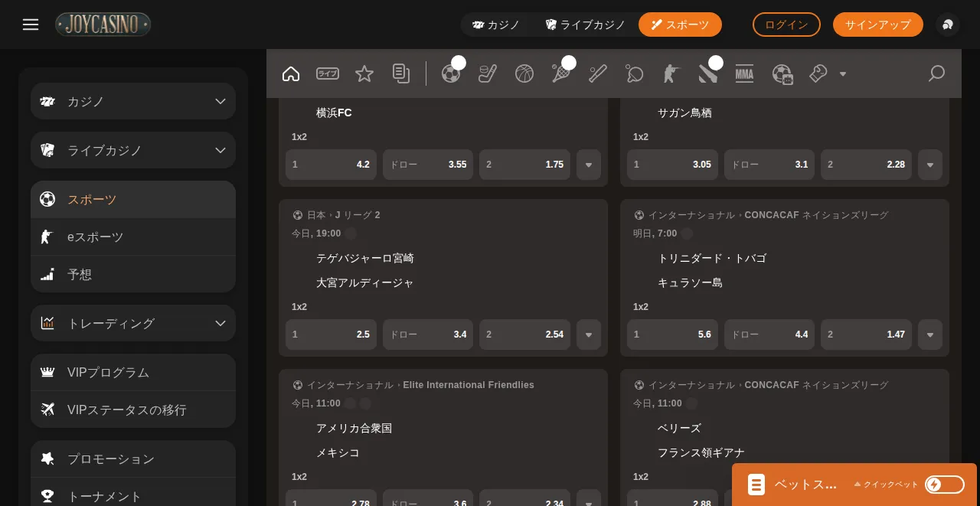Select the ice hockey sport icon
This screenshot has height=506, width=980.
tap(488, 73)
